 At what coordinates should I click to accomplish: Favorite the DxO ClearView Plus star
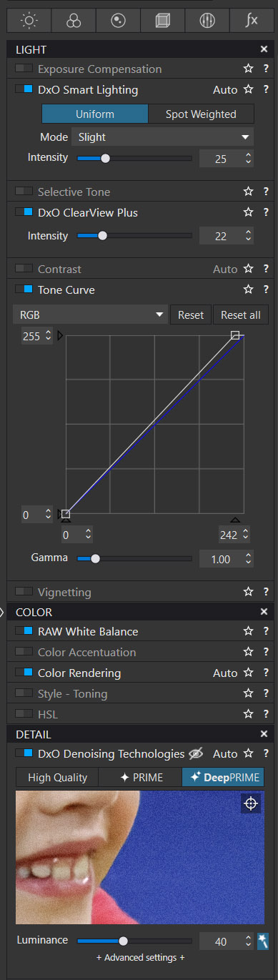point(248,212)
